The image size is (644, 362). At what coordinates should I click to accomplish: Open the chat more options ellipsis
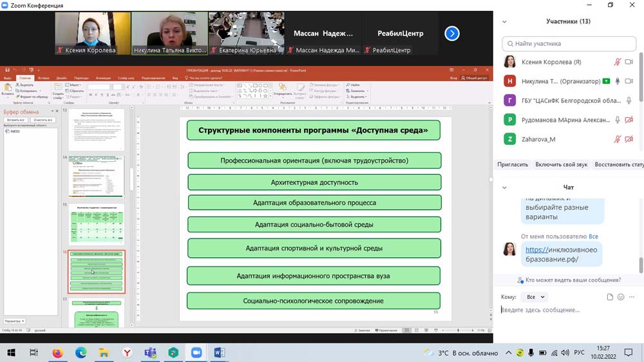pos(633,297)
